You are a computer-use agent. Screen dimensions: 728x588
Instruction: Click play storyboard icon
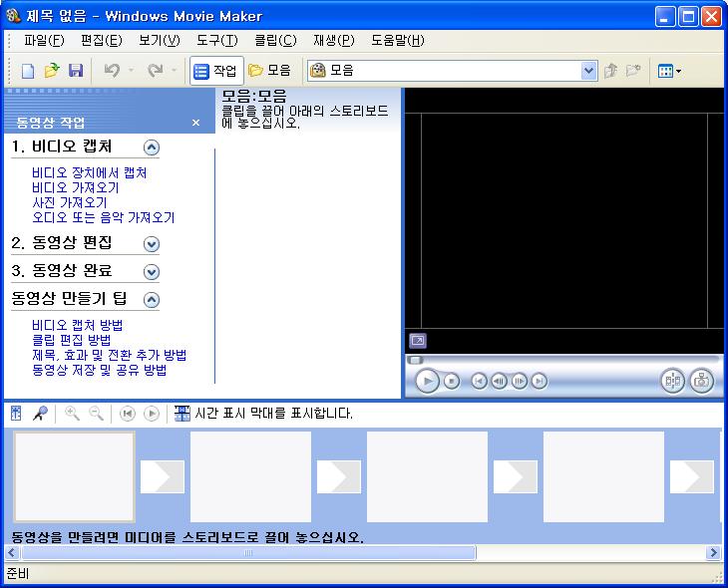pos(152,413)
